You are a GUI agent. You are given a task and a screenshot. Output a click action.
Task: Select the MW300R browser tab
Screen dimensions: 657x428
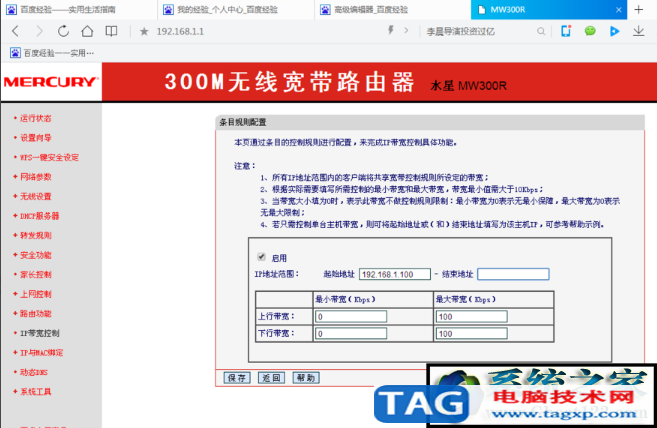pyautogui.click(x=549, y=10)
